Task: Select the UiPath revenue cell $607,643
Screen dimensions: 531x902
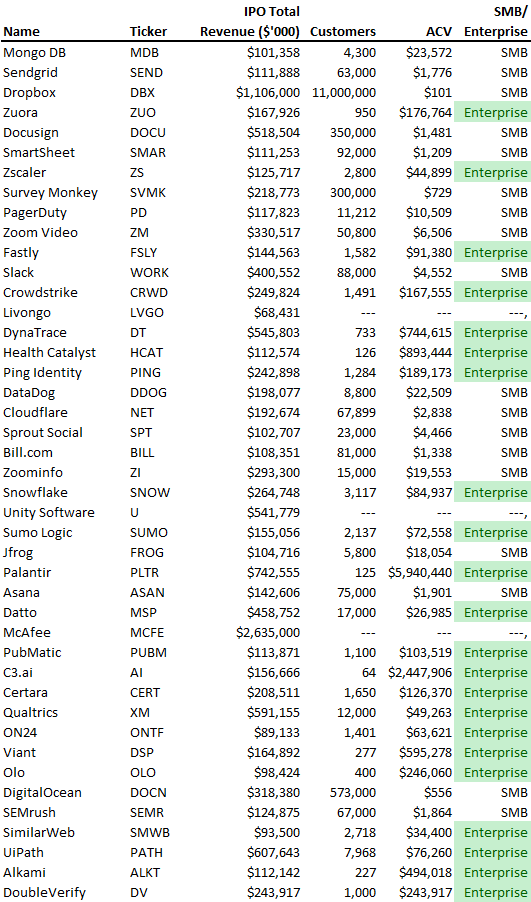Action: pyautogui.click(x=274, y=853)
